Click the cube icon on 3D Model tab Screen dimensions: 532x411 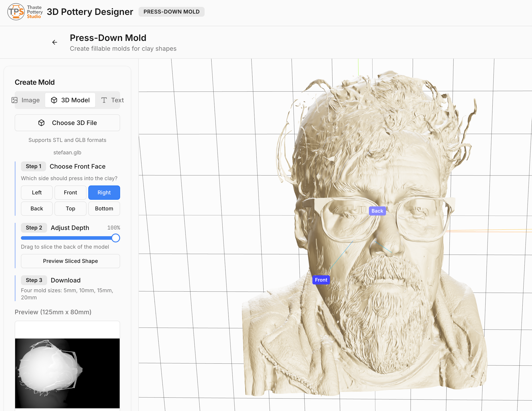54,100
